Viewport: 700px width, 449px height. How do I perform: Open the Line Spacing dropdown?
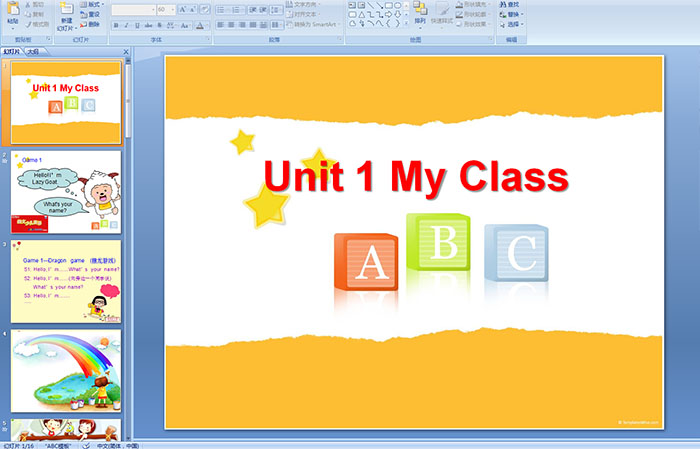point(277,9)
